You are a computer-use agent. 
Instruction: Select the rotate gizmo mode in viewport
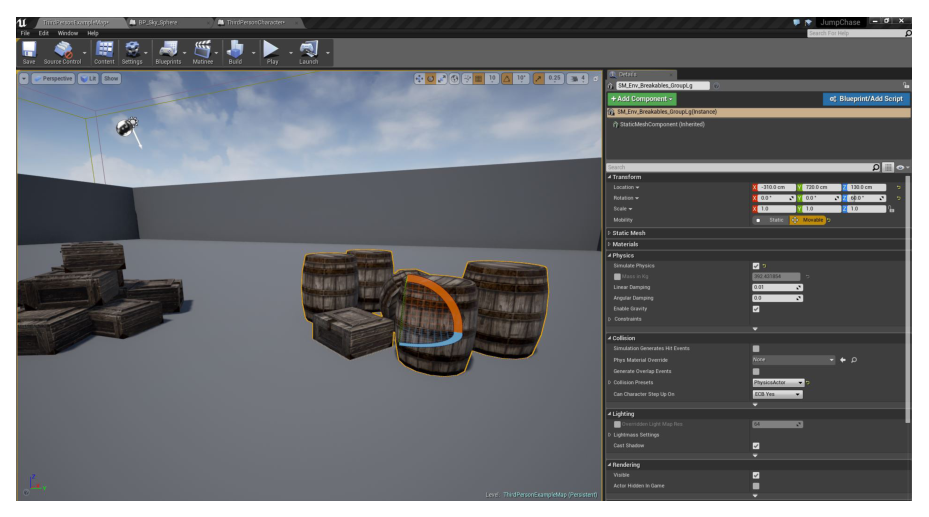tap(431, 78)
